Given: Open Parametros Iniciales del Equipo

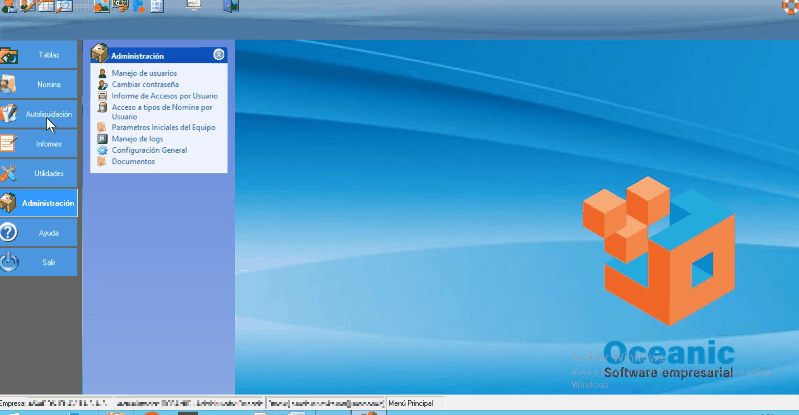Looking at the screenshot, I should pyautogui.click(x=163, y=128).
